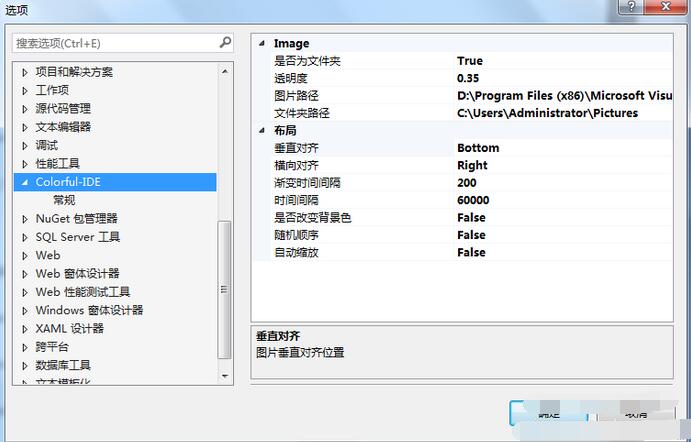Expand the 数据库工具 node
The height and width of the screenshot is (442, 691).
coord(25,365)
